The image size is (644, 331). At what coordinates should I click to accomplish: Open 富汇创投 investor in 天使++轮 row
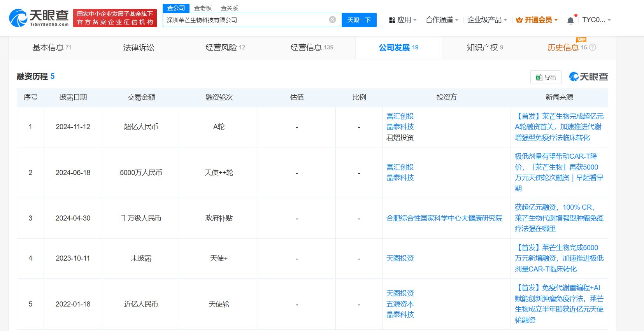(x=400, y=167)
